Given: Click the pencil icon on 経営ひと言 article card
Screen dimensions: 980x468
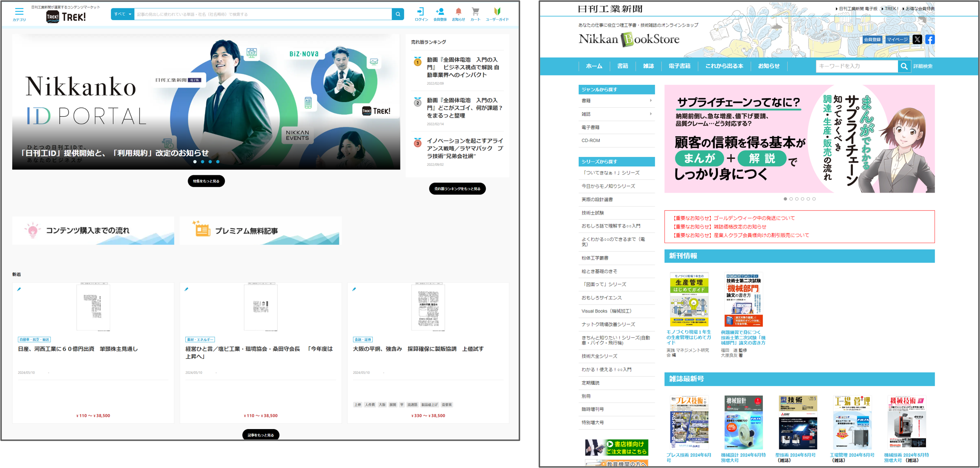Looking at the screenshot, I should 187,289.
